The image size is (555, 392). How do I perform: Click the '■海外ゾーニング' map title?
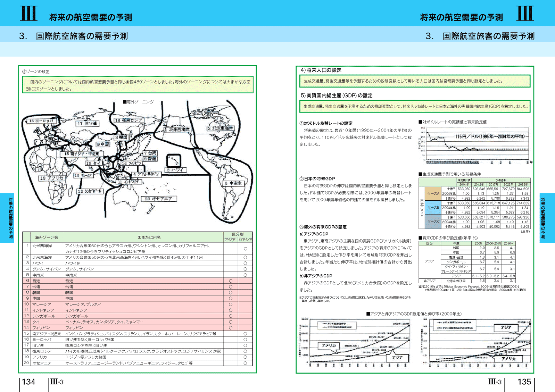[x=138, y=102]
